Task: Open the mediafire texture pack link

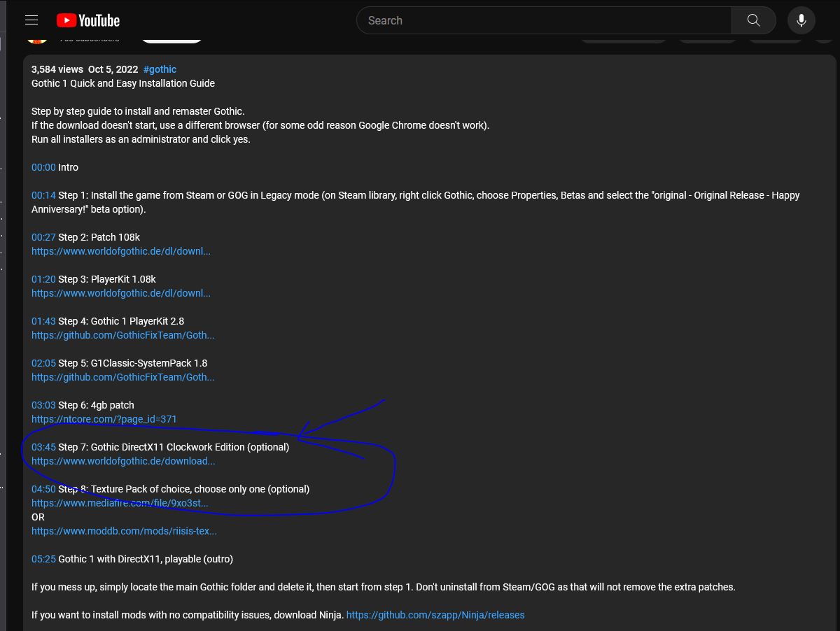Action: click(120, 503)
